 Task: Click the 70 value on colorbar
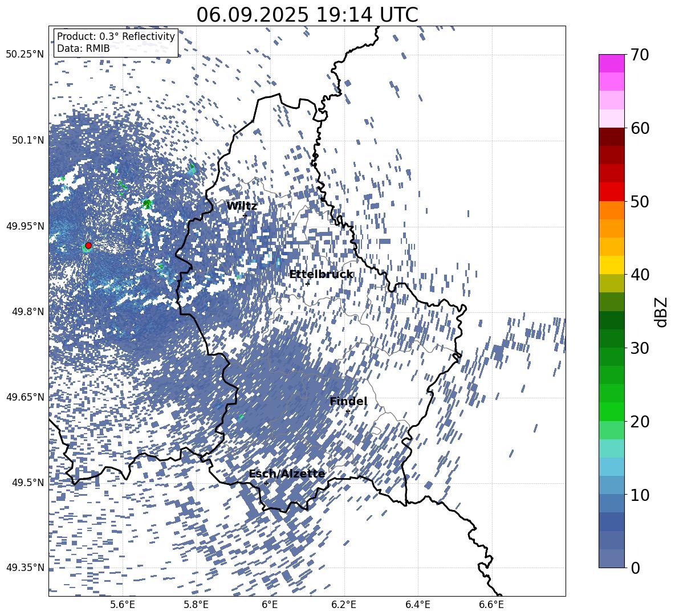click(x=640, y=55)
